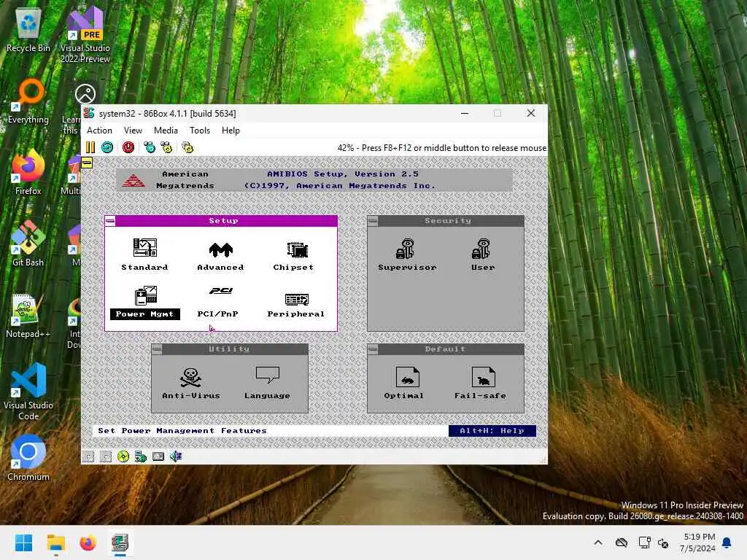Click the first floppy drive status icon
The width and height of the screenshot is (747, 560).
click(88, 456)
